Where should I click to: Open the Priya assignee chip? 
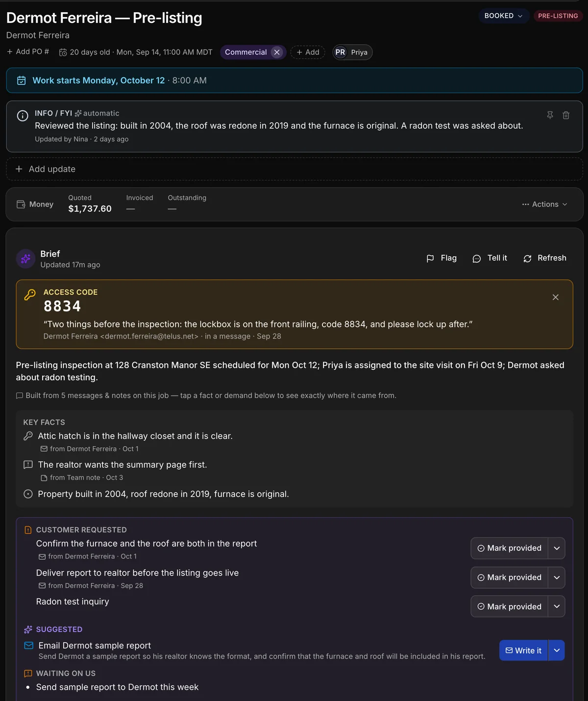[353, 52]
